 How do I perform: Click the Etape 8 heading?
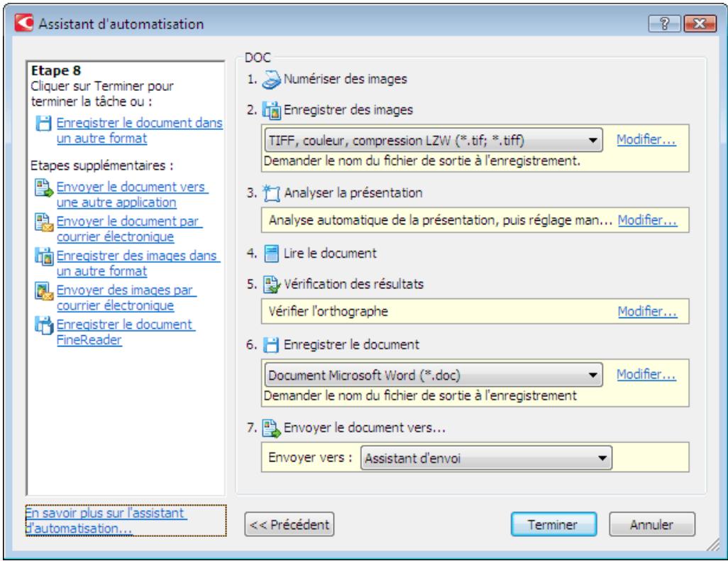[x=56, y=70]
